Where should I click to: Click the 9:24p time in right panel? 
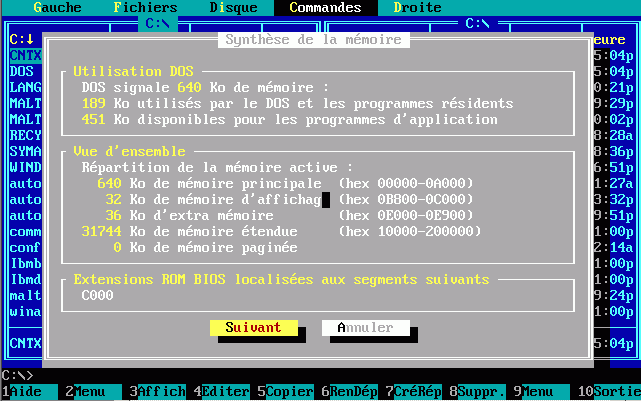(x=613, y=295)
